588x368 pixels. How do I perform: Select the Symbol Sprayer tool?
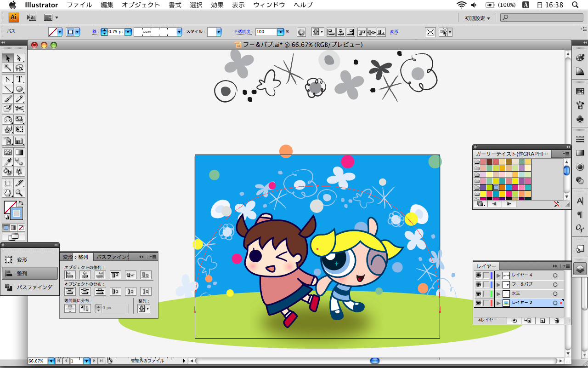click(x=8, y=141)
